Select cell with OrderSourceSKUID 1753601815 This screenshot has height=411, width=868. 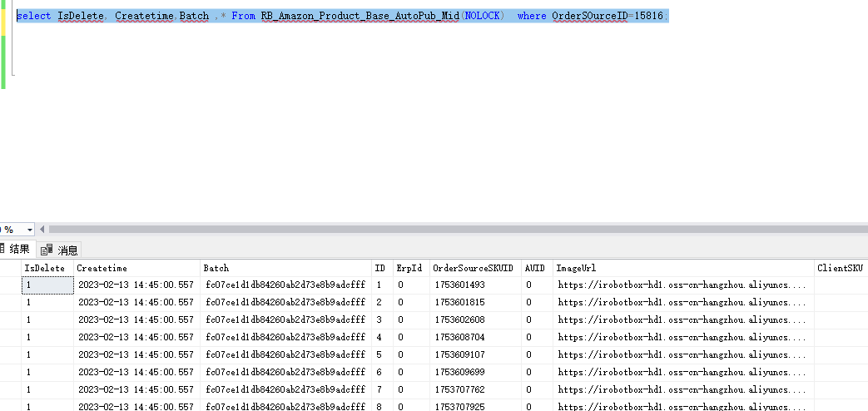tap(475, 303)
